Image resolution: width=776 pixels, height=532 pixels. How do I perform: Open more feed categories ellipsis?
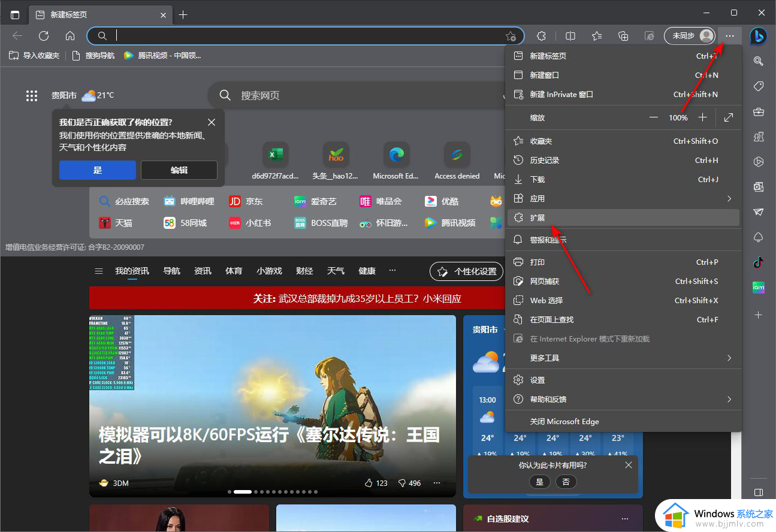point(392,271)
